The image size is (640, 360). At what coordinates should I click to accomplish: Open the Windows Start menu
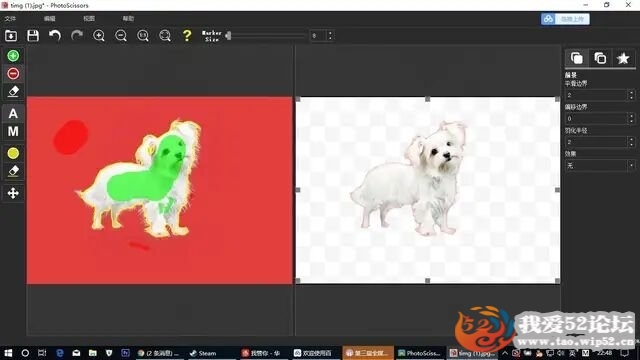pyautogui.click(x=8, y=353)
